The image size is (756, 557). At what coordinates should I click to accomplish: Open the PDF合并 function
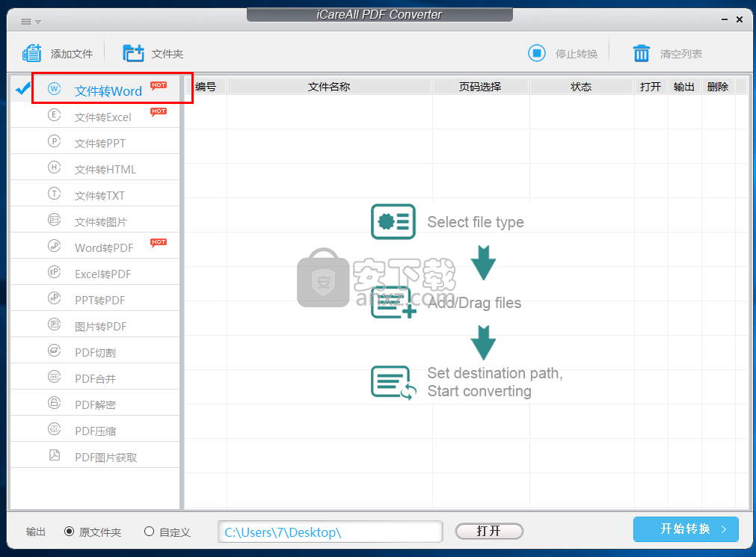coord(95,377)
